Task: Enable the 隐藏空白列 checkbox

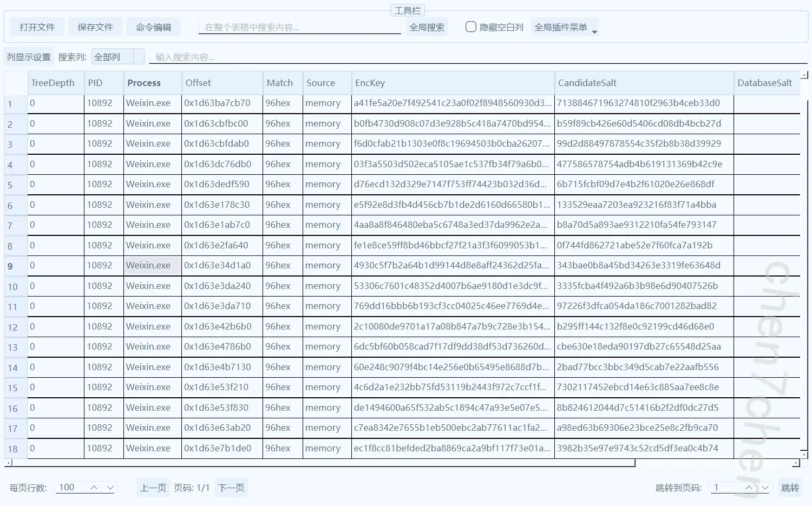Action: 471,27
